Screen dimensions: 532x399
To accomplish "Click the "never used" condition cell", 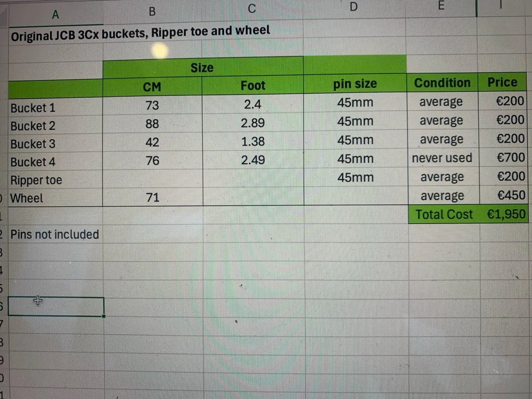I will click(442, 158).
